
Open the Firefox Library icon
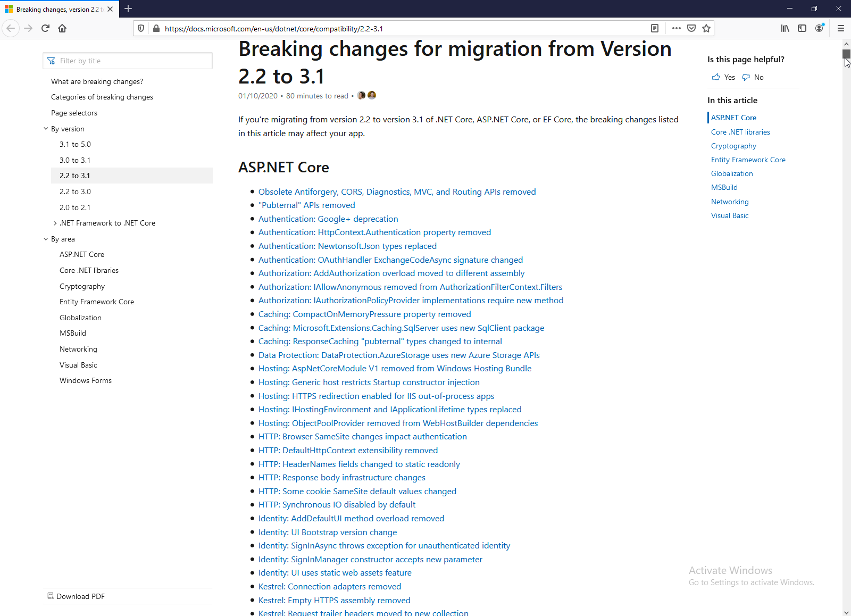[785, 28]
